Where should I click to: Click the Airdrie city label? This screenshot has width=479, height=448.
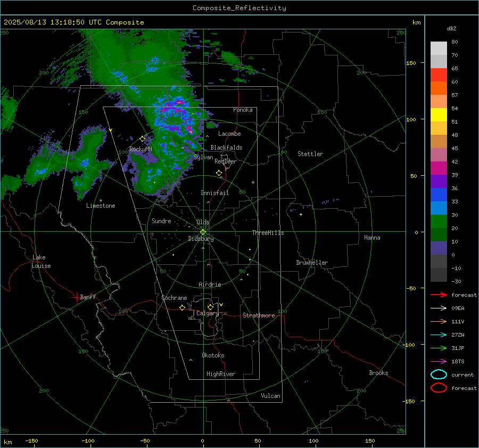(x=210, y=284)
